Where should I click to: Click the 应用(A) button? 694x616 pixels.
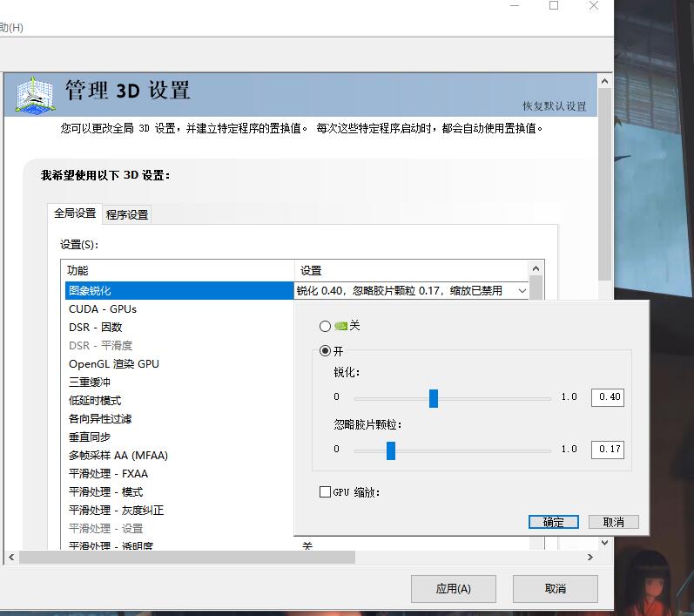point(453,588)
